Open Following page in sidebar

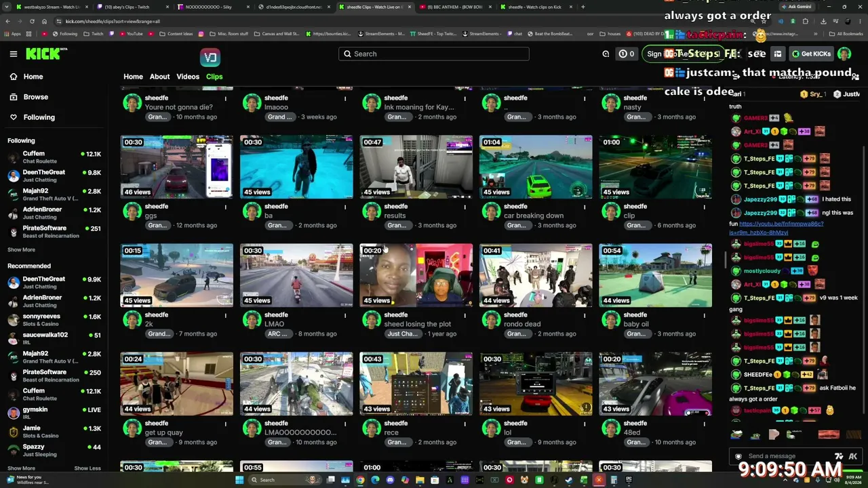coord(39,117)
